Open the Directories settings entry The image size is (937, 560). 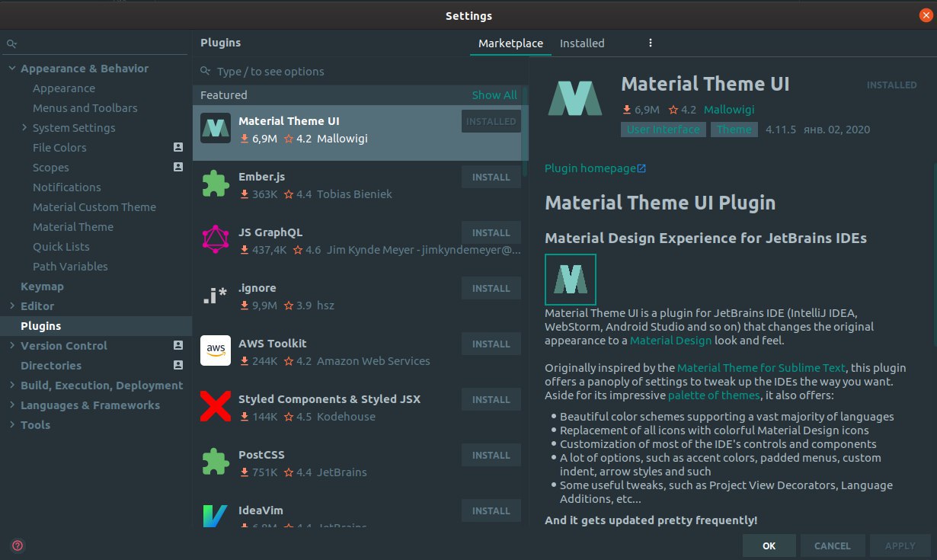pos(52,366)
